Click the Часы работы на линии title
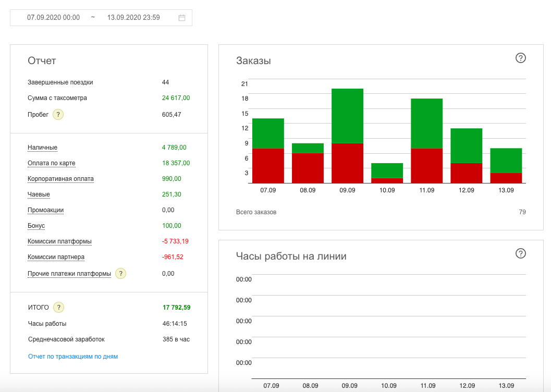The height and width of the screenshot is (392, 551). point(291,256)
